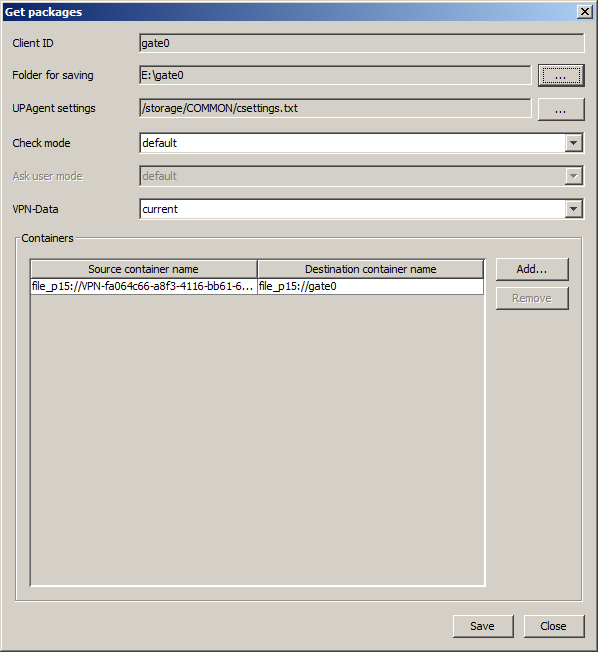
Task: Close the Get packages window with X
Action: tap(585, 12)
